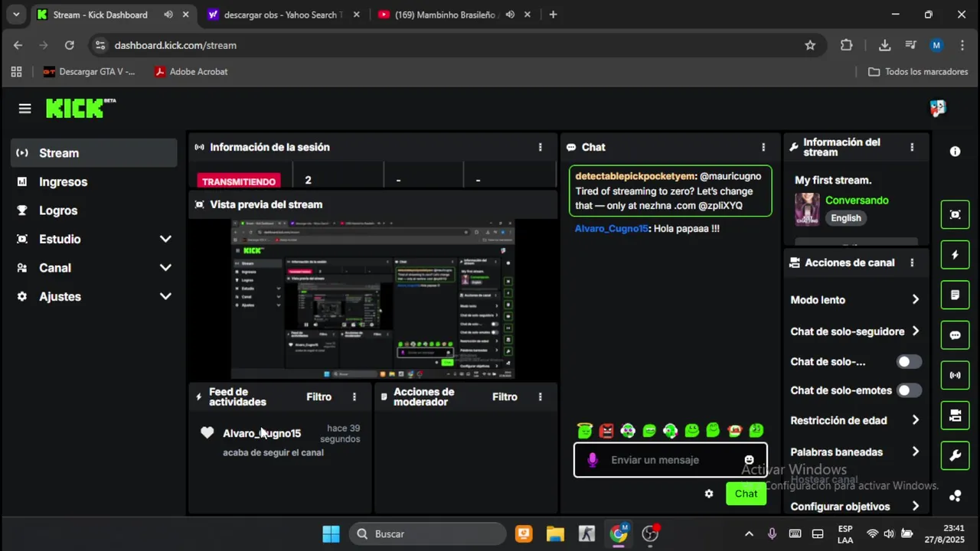Insert the red party hat emote

[x=735, y=431]
